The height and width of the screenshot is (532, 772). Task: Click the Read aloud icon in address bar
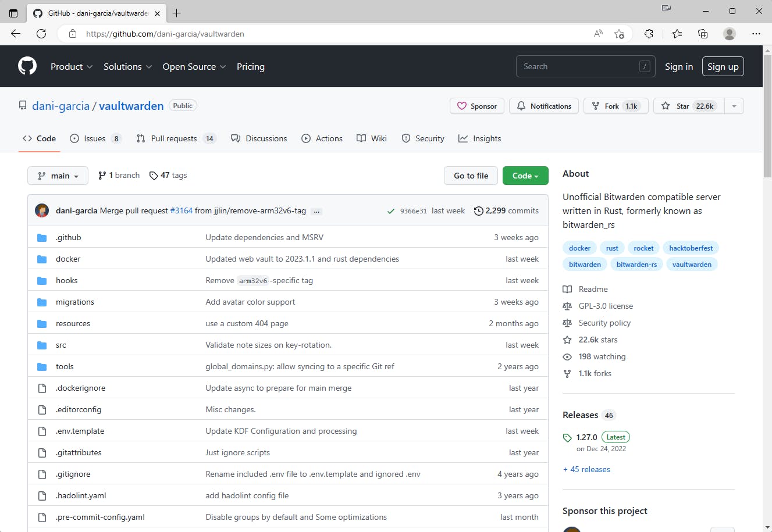598,34
